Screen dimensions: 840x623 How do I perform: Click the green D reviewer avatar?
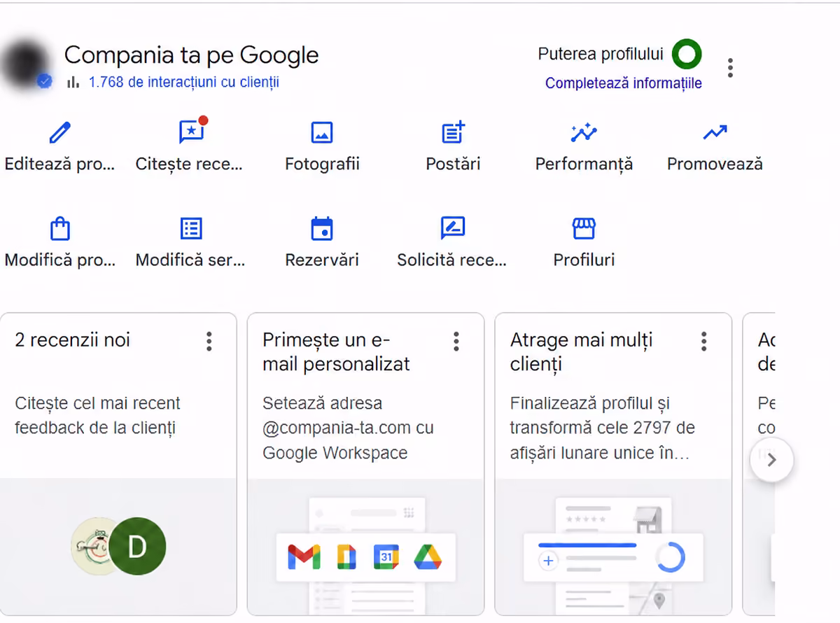137,546
